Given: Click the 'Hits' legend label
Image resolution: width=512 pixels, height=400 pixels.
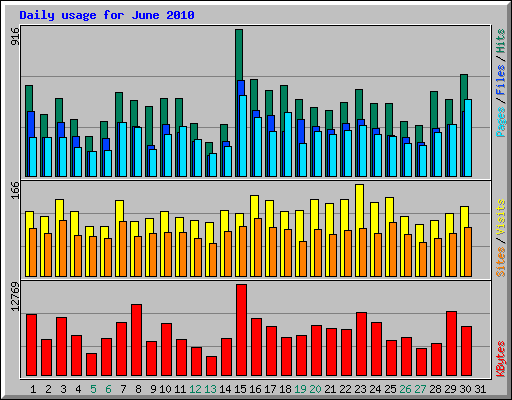Looking at the screenshot, I should (501, 41).
